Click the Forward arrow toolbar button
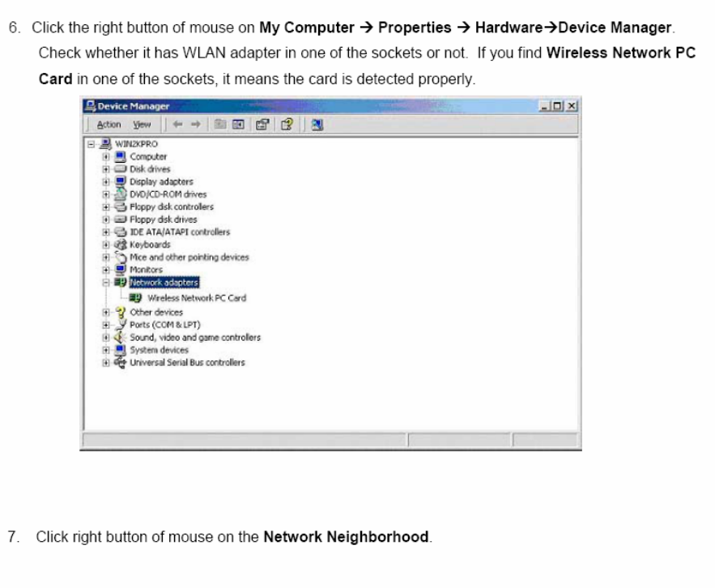This screenshot has height=588, width=715. tap(196, 124)
